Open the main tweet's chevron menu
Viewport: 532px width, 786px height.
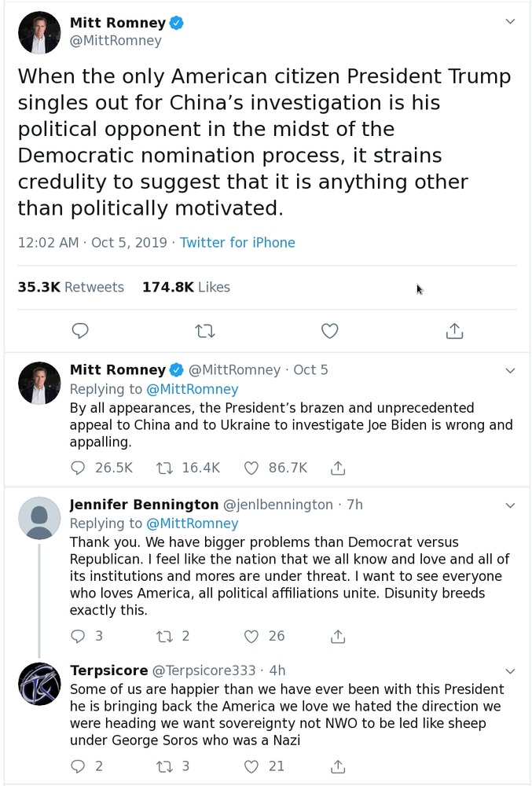(x=510, y=21)
